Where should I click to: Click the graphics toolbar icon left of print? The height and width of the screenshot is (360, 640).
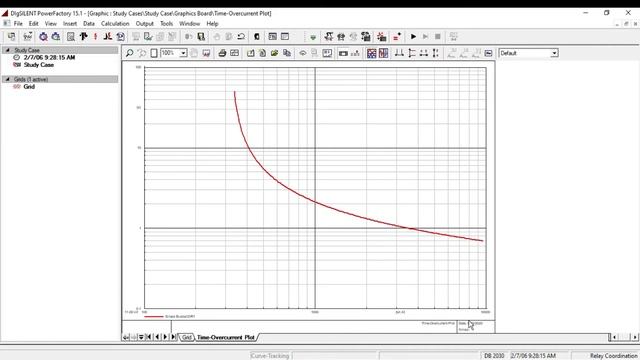point(206,53)
